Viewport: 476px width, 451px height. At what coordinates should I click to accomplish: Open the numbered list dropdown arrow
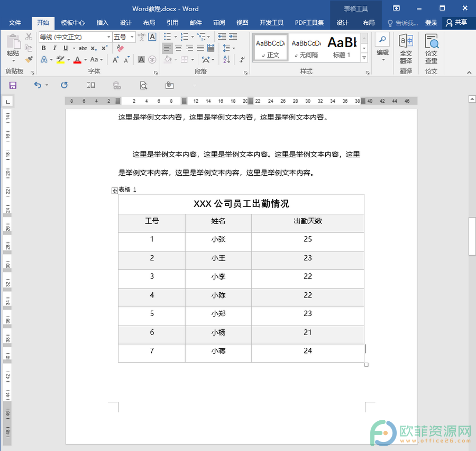[x=193, y=37]
